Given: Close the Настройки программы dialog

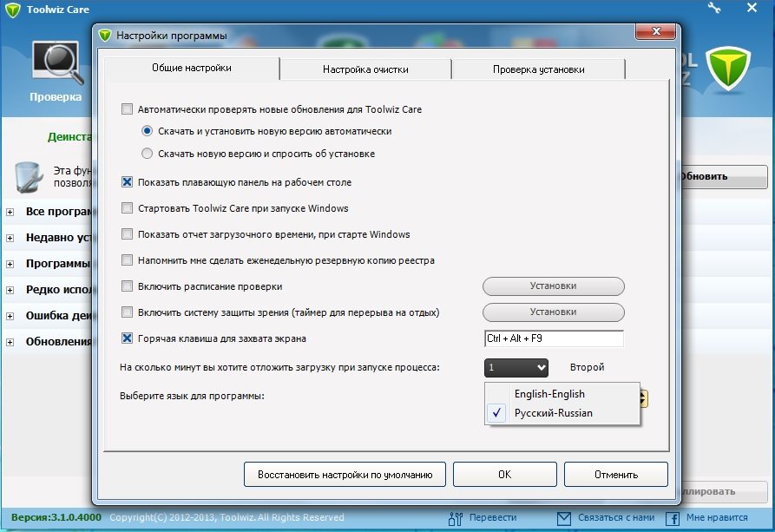Looking at the screenshot, I should click(x=656, y=31).
